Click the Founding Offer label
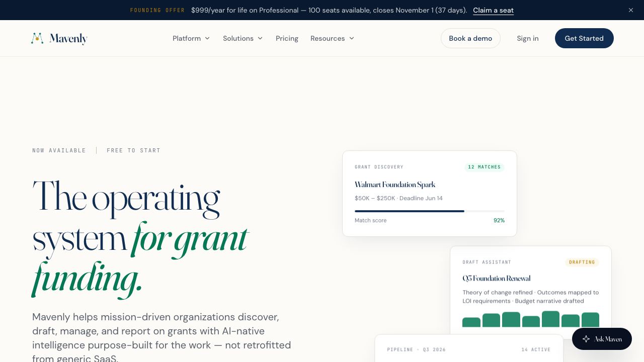Image resolution: width=644 pixels, height=362 pixels. (157, 10)
